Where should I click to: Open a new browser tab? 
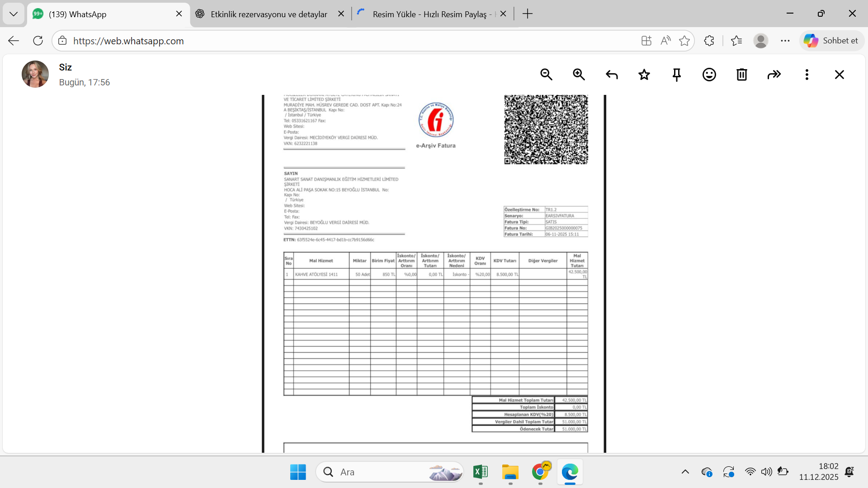coord(528,14)
